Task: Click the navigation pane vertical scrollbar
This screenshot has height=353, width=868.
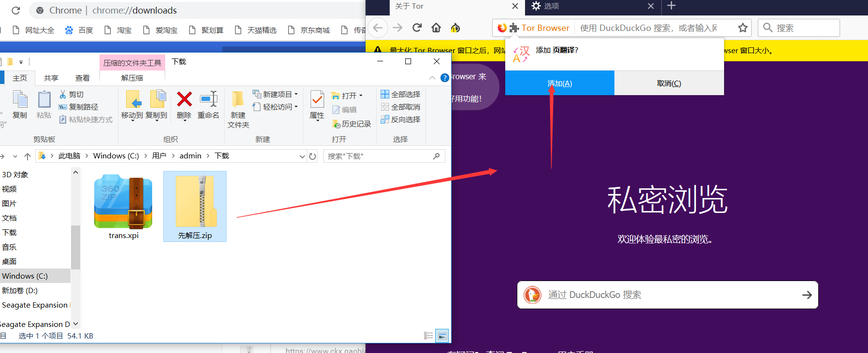Action: pyautogui.click(x=75, y=246)
